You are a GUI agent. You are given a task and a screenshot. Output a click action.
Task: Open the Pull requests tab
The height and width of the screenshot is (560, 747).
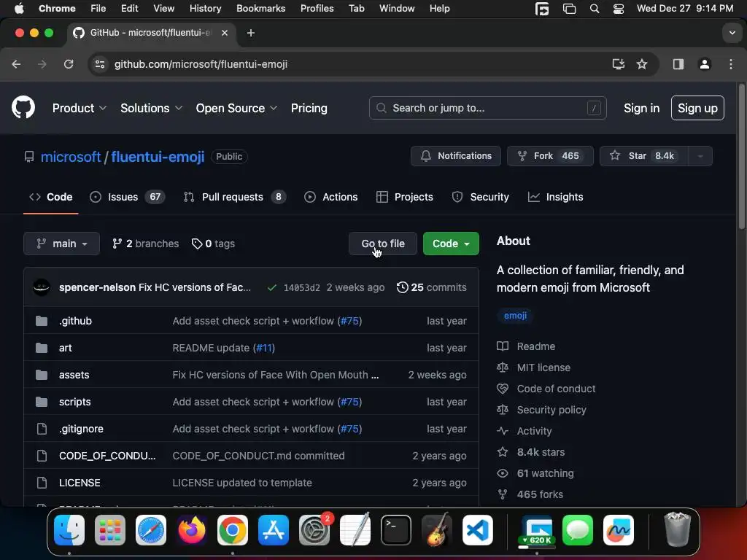234,197
